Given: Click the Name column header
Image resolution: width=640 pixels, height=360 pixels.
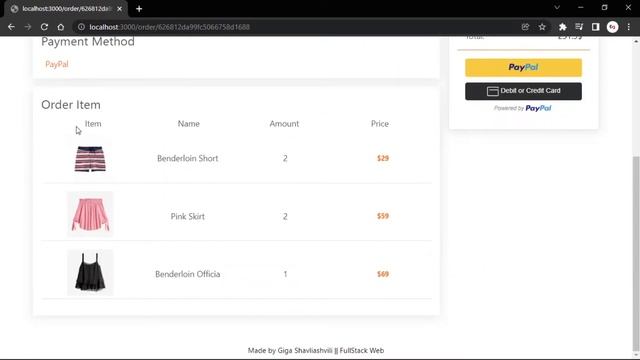Looking at the screenshot, I should [x=189, y=124].
